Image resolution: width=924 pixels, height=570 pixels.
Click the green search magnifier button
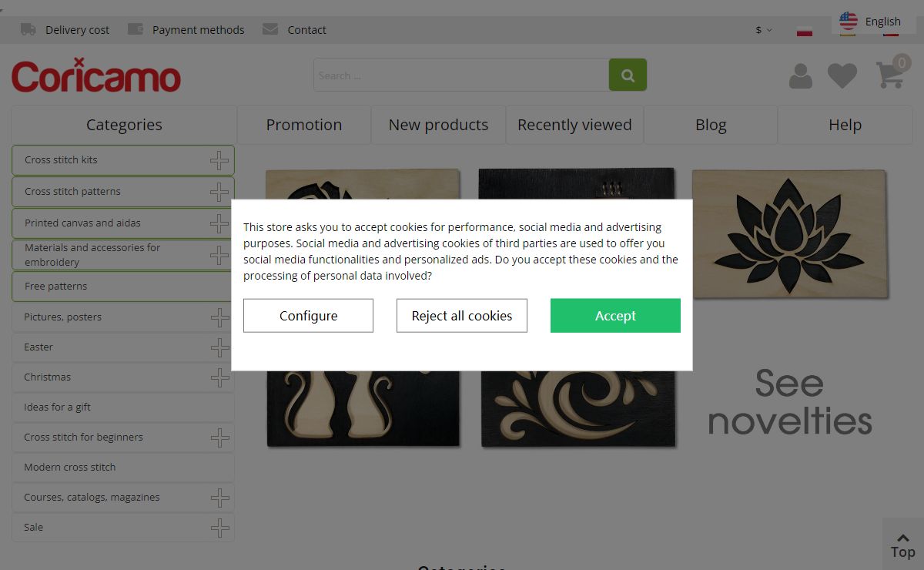click(x=628, y=75)
